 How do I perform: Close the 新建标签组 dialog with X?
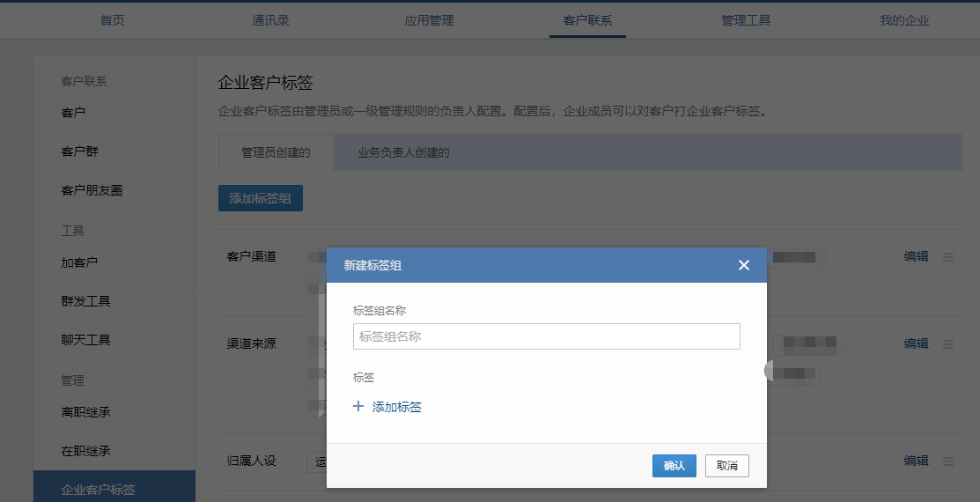[x=744, y=265]
